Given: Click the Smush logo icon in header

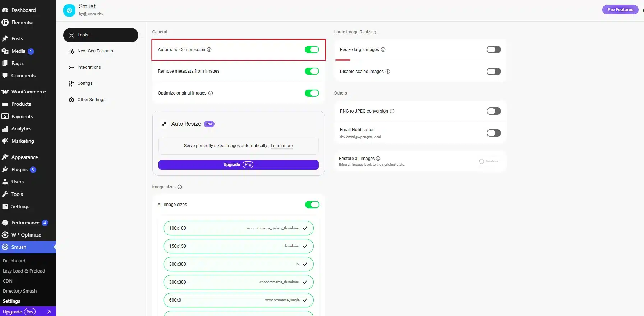Looking at the screenshot, I should pyautogui.click(x=69, y=10).
